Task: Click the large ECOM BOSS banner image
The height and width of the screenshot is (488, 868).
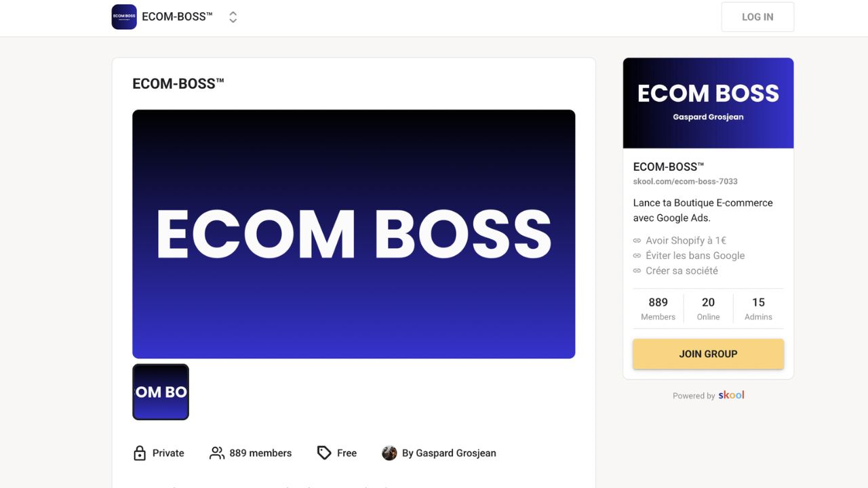Action: (x=354, y=234)
